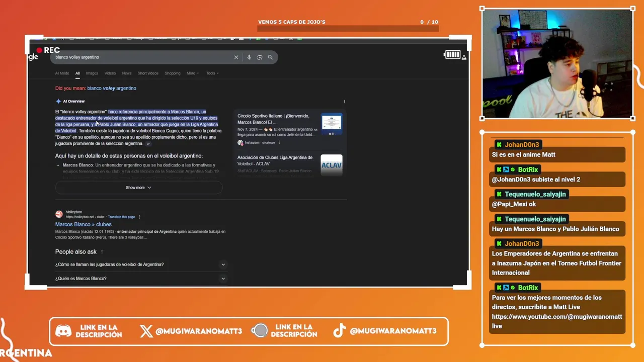
Task: Expand the ¿Quién es Marcos Blanco? question
Action: coord(141,279)
